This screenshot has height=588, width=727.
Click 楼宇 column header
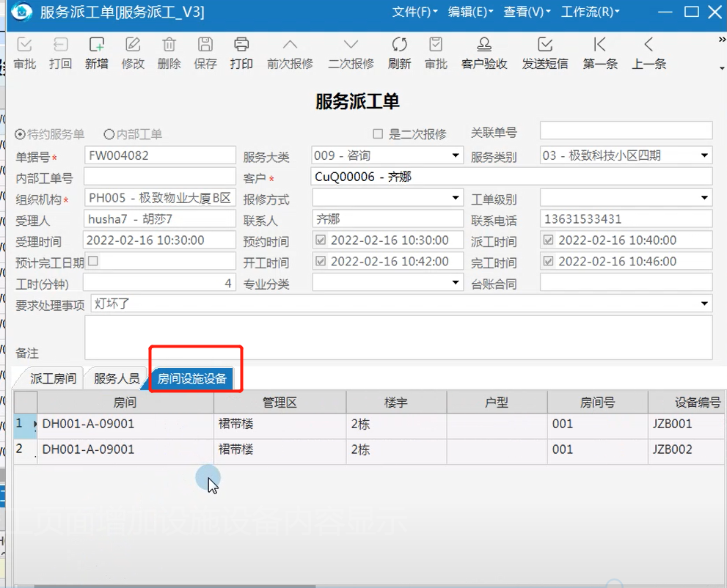tap(396, 403)
